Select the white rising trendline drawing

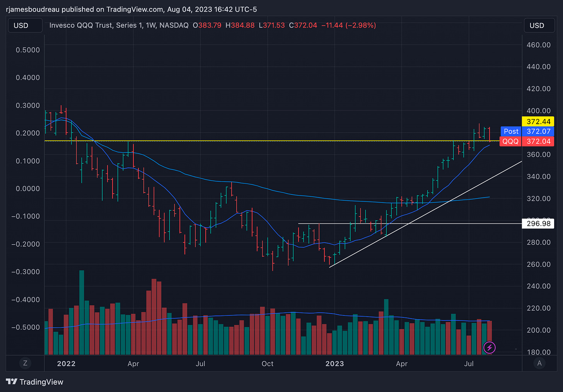pos(425,215)
